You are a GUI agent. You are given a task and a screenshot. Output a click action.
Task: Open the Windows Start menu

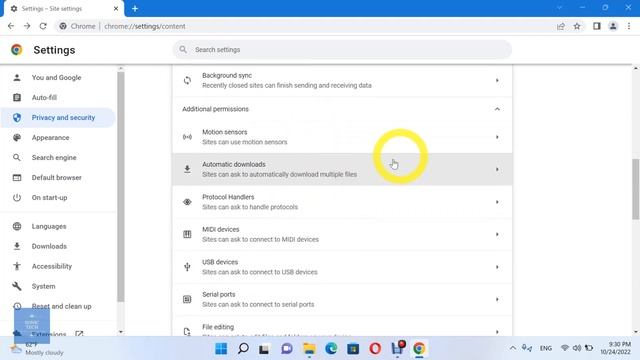(221, 349)
